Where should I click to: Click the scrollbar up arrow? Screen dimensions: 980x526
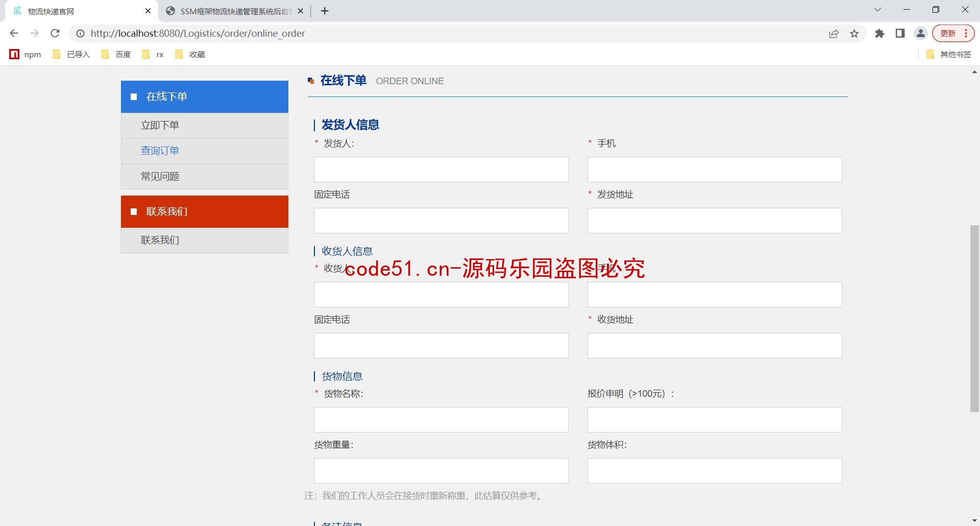(974, 72)
